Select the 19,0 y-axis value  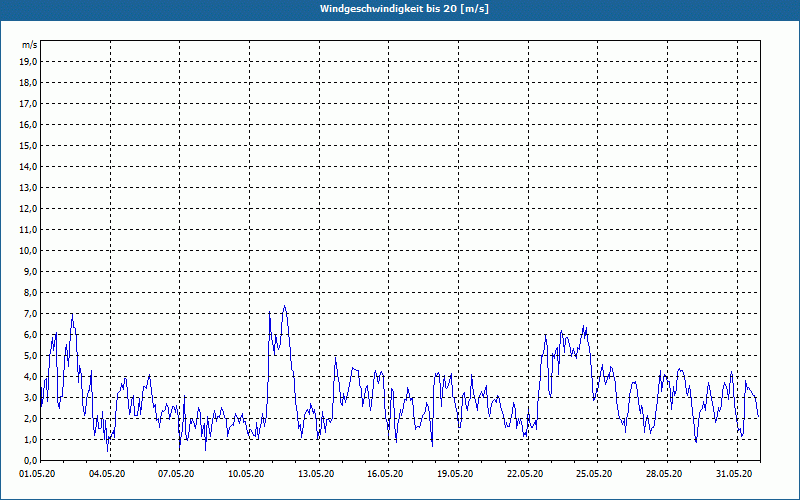(28, 62)
